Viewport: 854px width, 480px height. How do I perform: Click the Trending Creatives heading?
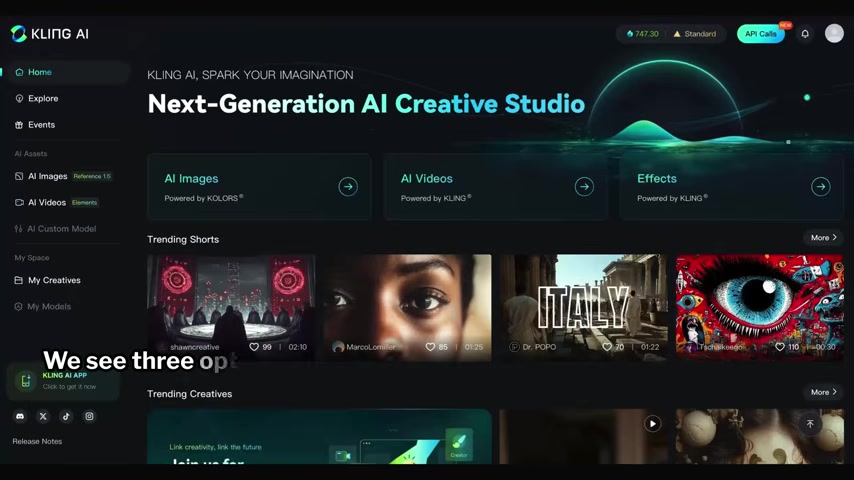[x=190, y=394]
